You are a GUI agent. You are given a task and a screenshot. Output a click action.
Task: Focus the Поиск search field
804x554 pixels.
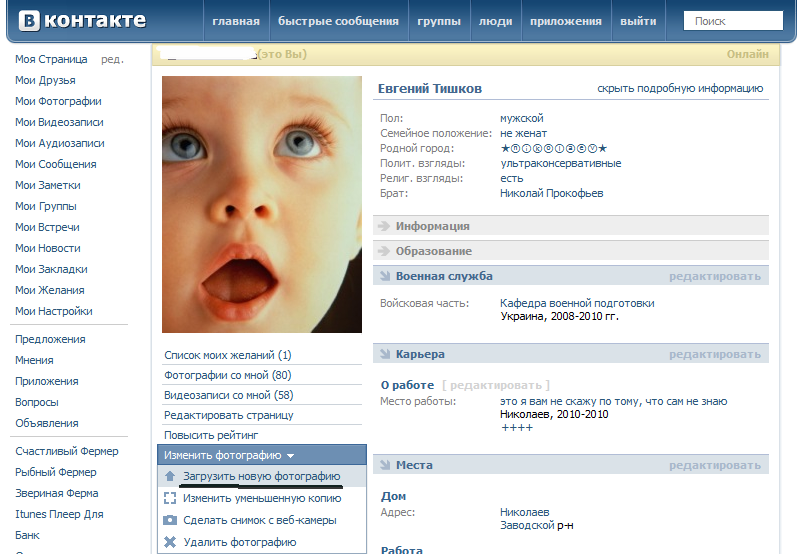pos(733,21)
